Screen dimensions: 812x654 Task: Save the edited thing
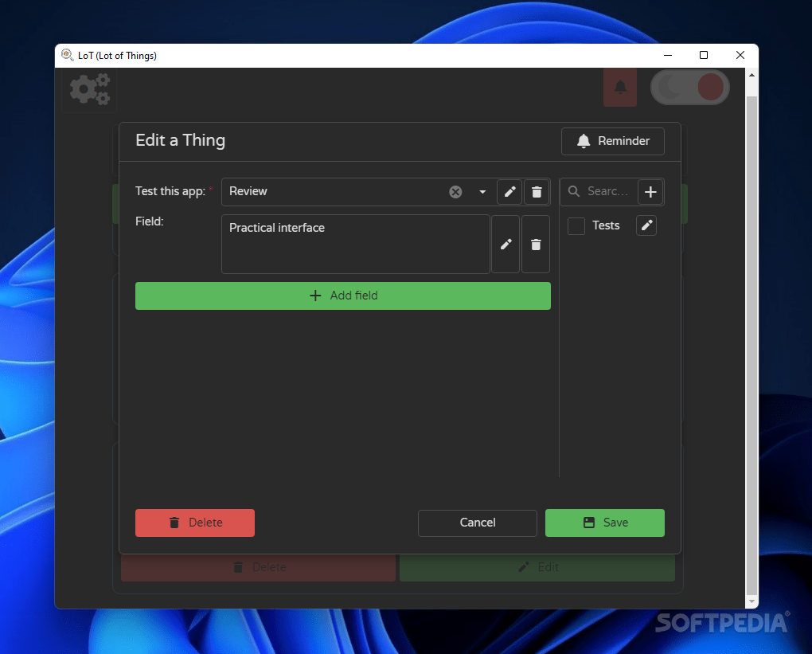(605, 523)
